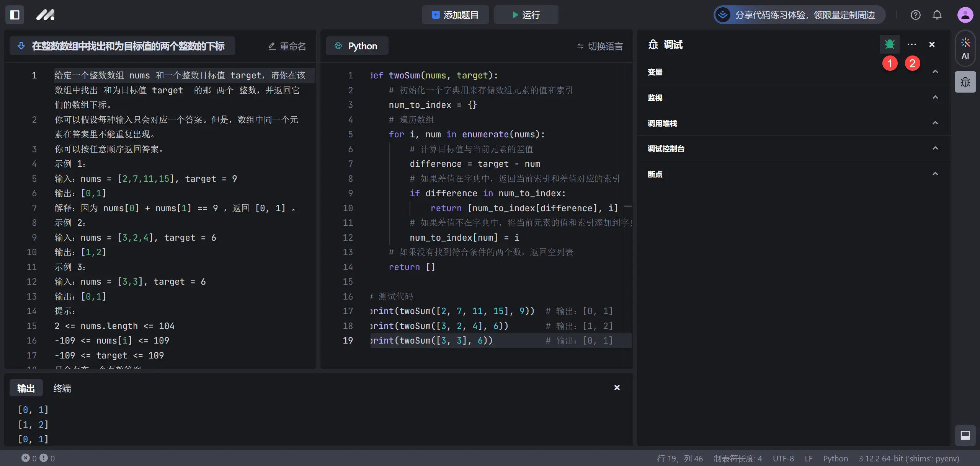Toggle the left sidebar panel icon
Screen dimensions: 980x466
[x=15, y=15]
